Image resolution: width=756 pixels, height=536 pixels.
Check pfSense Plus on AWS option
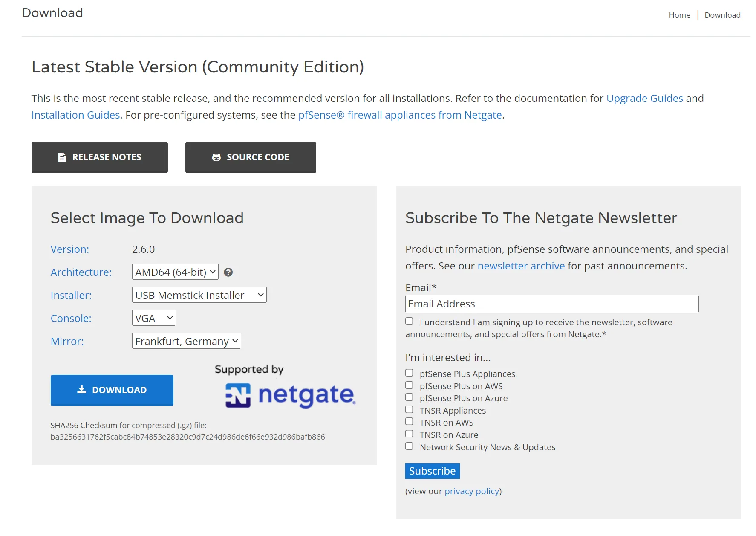(x=409, y=385)
